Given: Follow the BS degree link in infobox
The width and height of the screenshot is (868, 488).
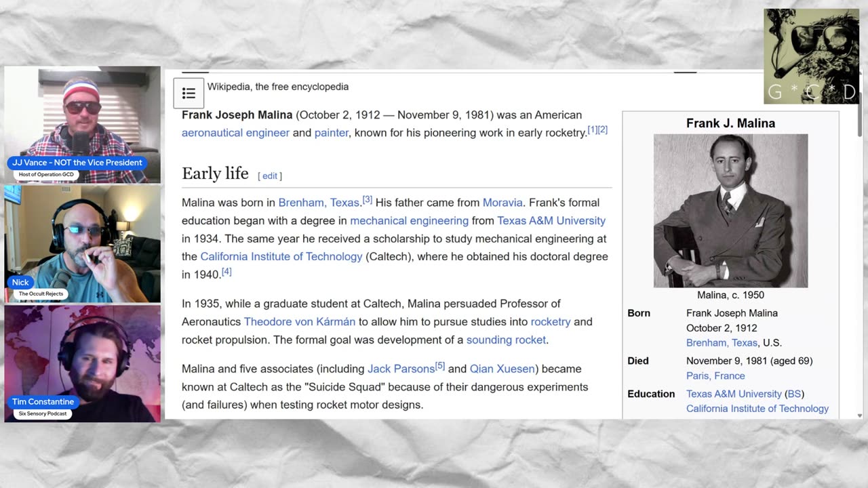Looking at the screenshot, I should pyautogui.click(x=794, y=394).
